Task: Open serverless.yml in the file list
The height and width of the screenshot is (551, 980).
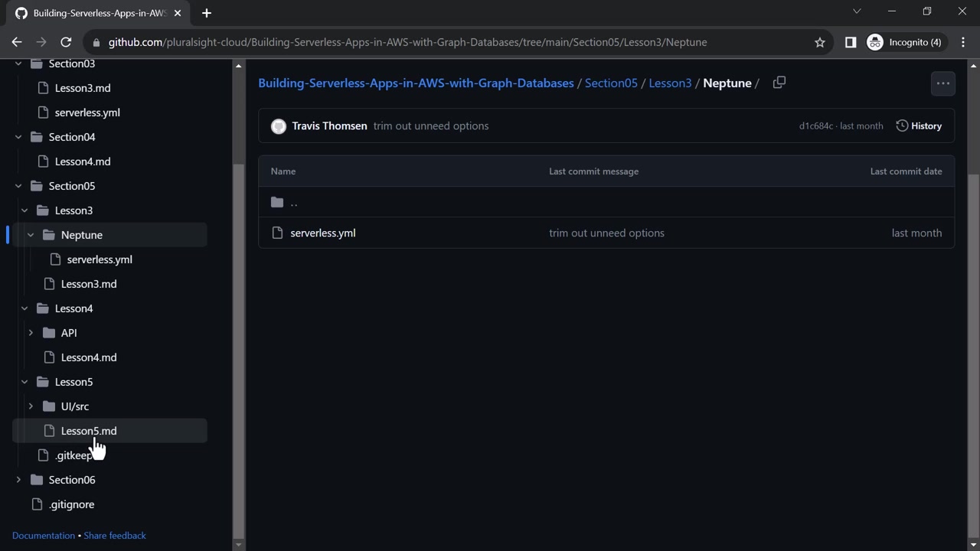Action: (x=323, y=233)
